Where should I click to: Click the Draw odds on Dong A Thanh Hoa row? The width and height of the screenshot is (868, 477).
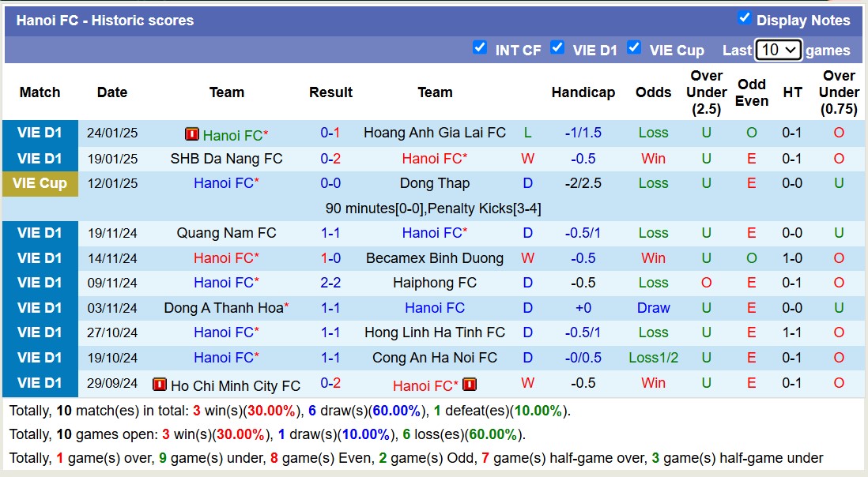pyautogui.click(x=653, y=308)
